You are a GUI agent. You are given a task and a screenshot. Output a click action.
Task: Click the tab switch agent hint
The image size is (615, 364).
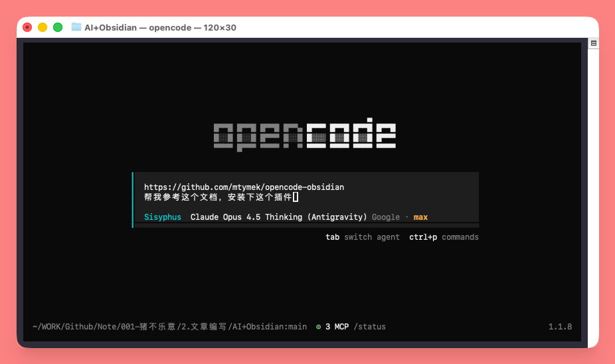363,237
